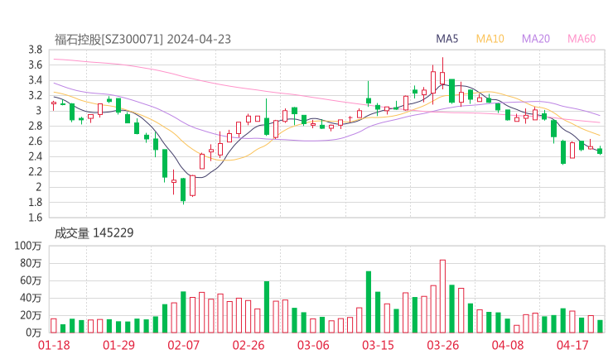613x364 pixels.
Task: Click the 04-08 date axis label
Action: tap(508, 345)
